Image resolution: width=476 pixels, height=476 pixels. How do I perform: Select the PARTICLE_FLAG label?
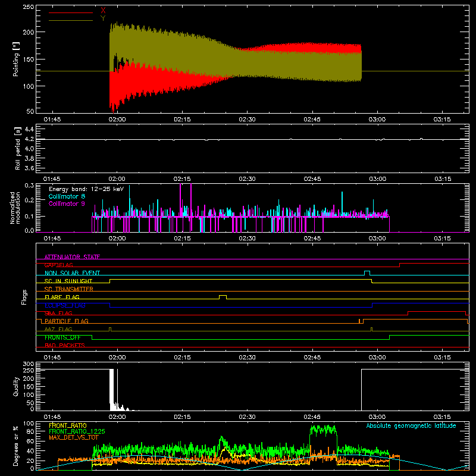pos(67,321)
